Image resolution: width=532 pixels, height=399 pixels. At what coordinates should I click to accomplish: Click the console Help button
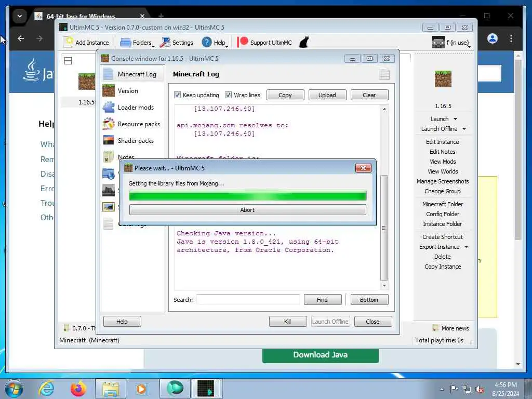pos(122,321)
